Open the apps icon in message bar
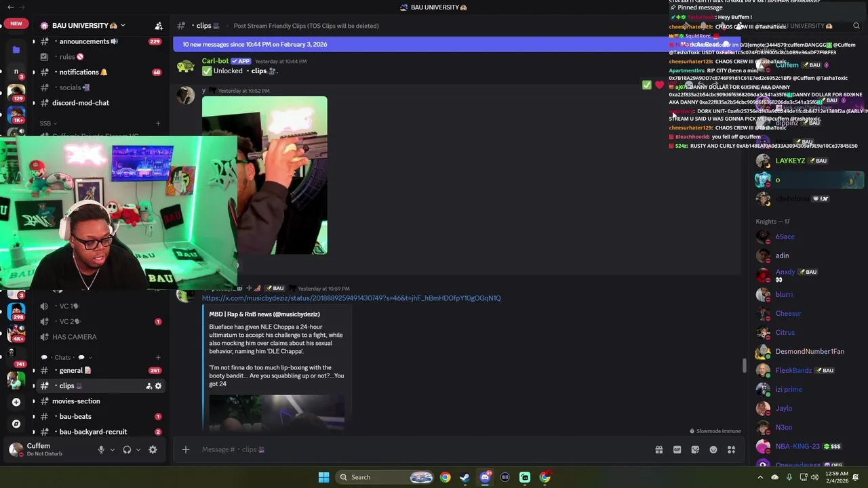 tap(732, 449)
